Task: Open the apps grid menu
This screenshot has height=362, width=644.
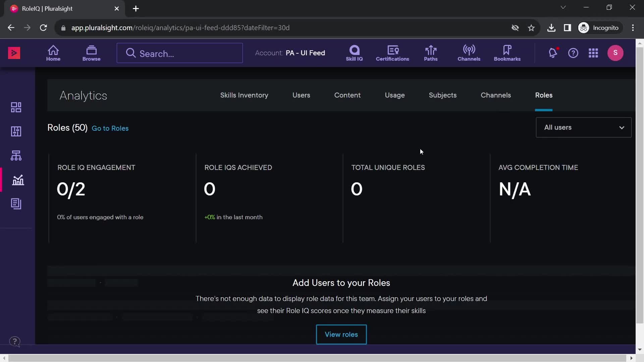Action: click(x=593, y=53)
